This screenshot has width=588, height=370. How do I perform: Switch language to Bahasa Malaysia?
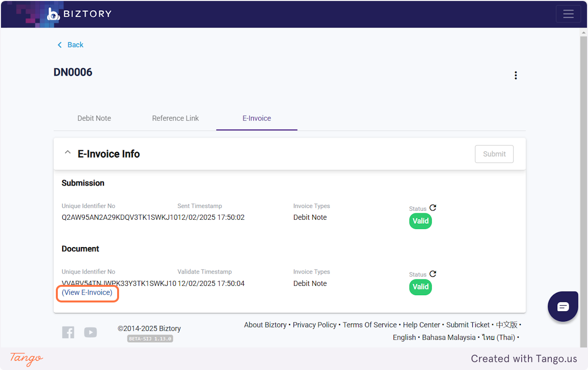click(x=449, y=338)
